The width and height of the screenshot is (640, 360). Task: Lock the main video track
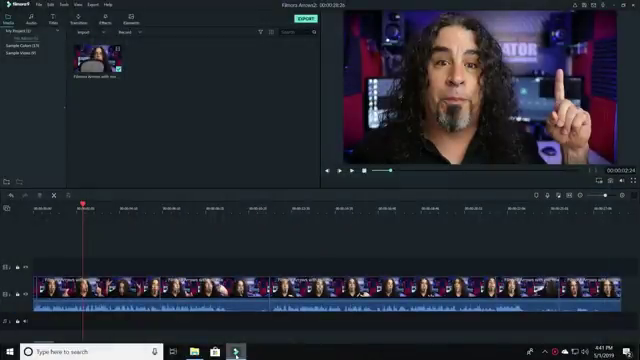pos(18,294)
